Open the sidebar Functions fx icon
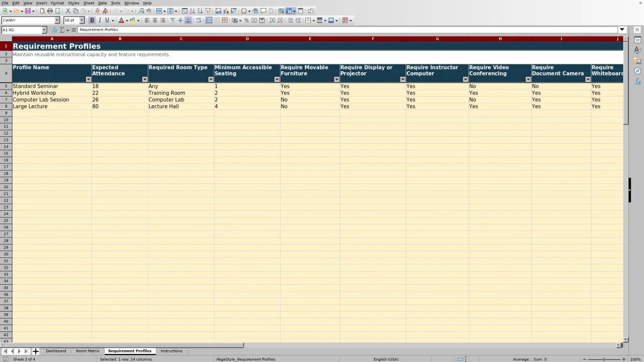The width and height of the screenshot is (644, 362). pos(638,82)
